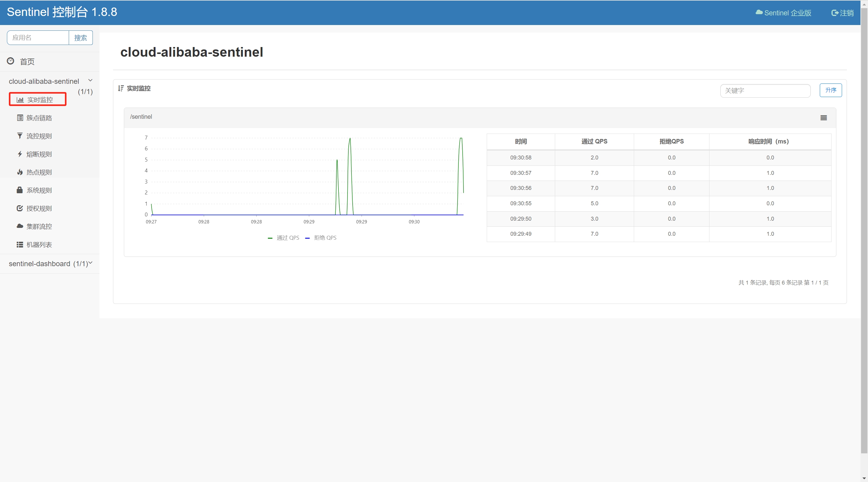Click the filter funnel icon for 流控规则
The width and height of the screenshot is (868, 482).
(x=20, y=136)
